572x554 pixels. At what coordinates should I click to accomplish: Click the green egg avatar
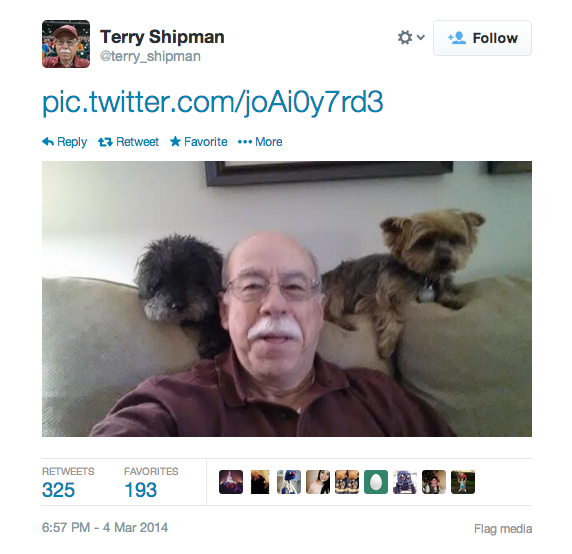click(x=376, y=482)
